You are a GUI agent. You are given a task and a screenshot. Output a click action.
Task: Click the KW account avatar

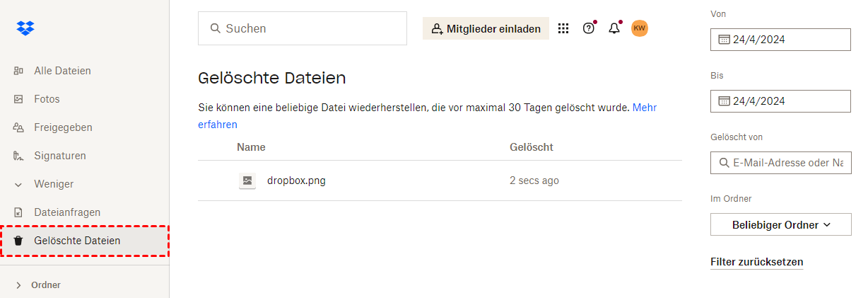click(640, 28)
